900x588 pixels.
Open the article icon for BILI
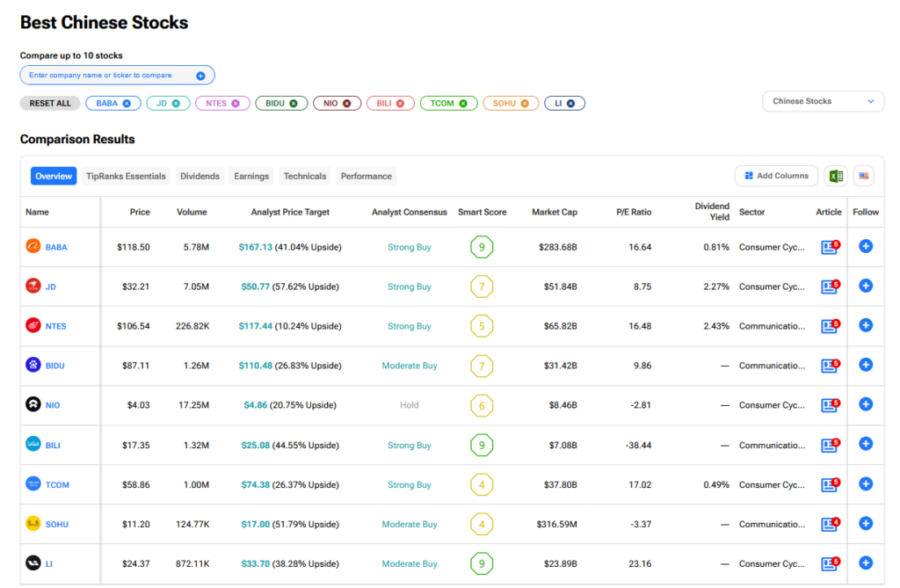pyautogui.click(x=830, y=445)
